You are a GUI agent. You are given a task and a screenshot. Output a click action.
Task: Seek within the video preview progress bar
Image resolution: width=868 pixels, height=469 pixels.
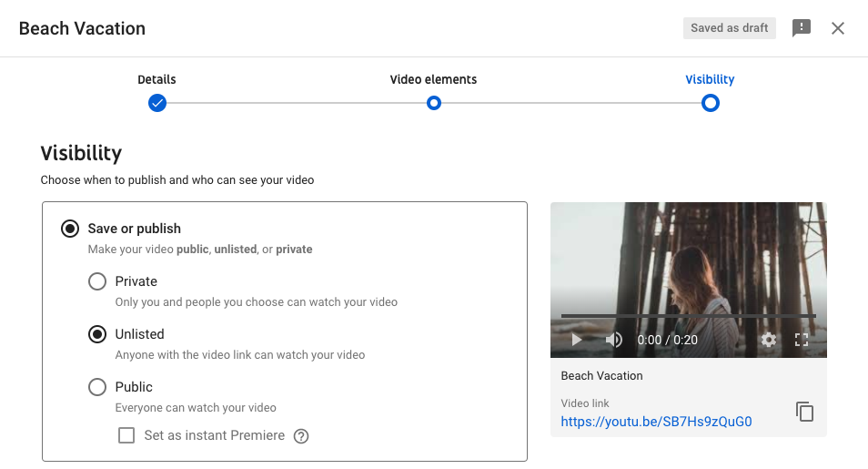(x=688, y=315)
